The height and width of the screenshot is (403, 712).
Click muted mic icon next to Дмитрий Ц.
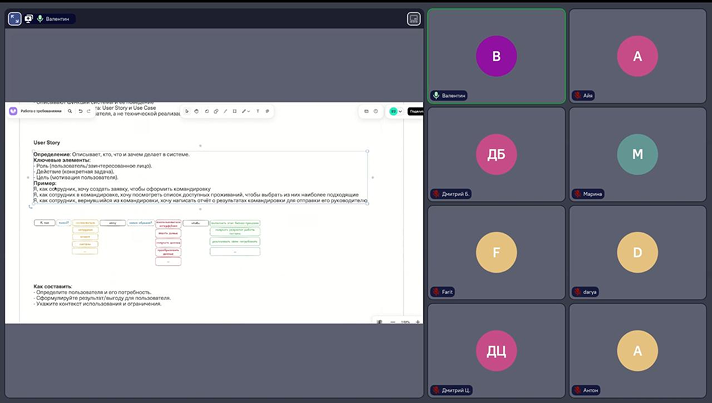[x=436, y=390]
